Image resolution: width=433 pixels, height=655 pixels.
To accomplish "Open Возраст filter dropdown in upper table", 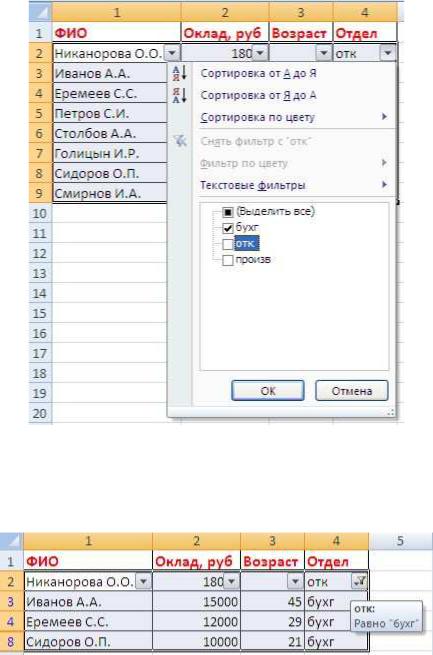I will [x=324, y=53].
